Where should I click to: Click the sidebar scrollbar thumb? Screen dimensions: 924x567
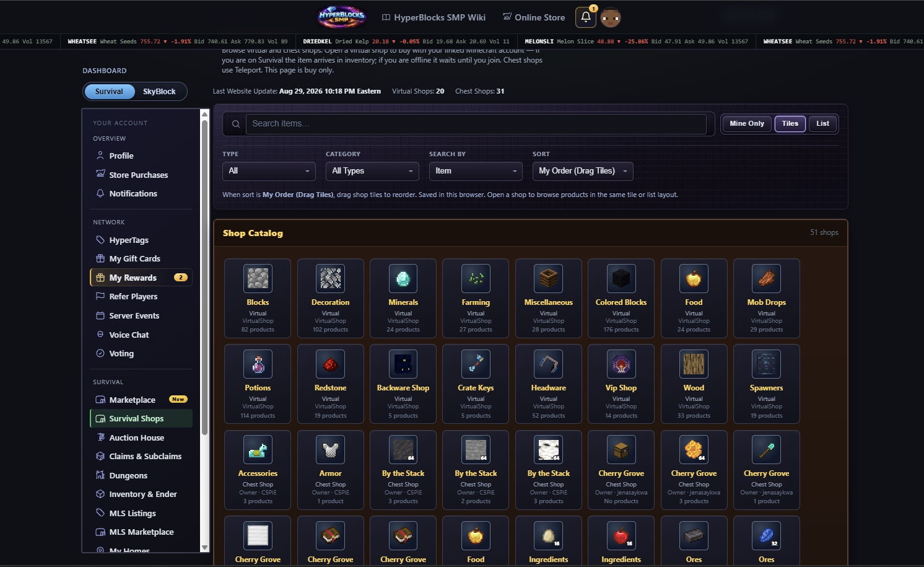205,276
